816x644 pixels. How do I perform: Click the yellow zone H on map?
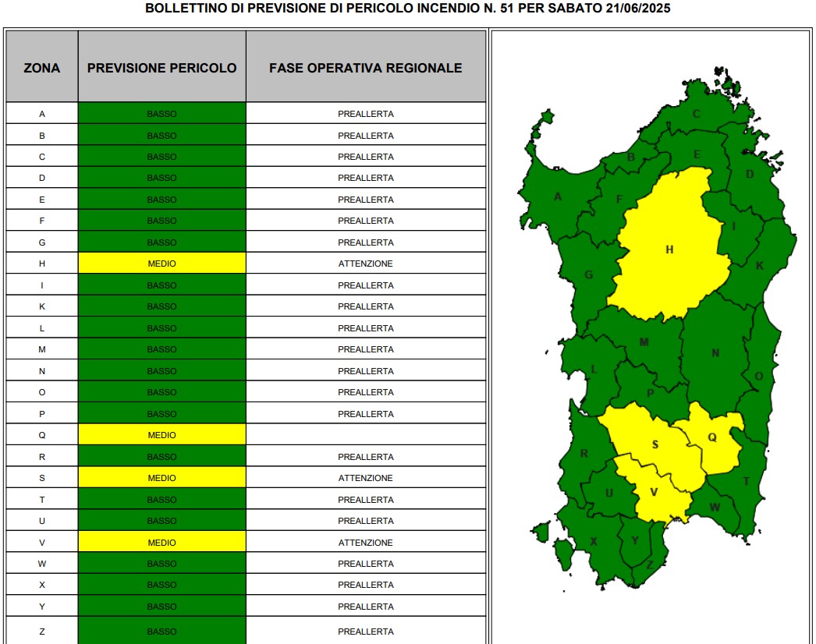pos(669,249)
